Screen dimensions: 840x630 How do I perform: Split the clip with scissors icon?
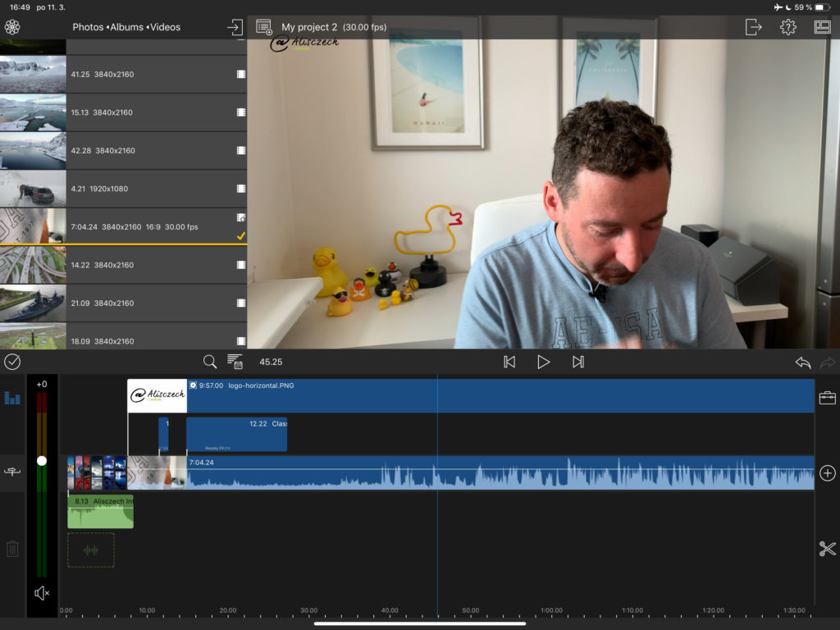(x=828, y=549)
